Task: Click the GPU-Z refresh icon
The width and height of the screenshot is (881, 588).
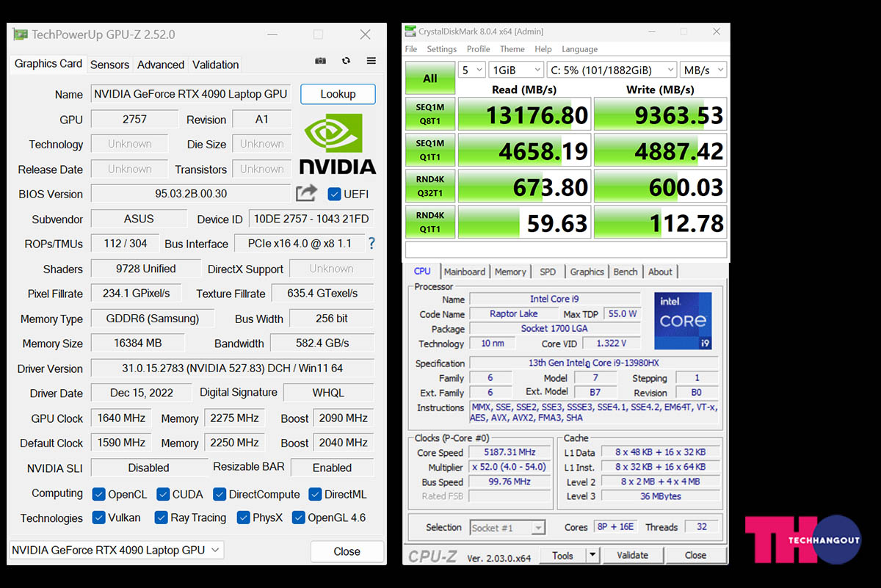Action: coord(346,61)
